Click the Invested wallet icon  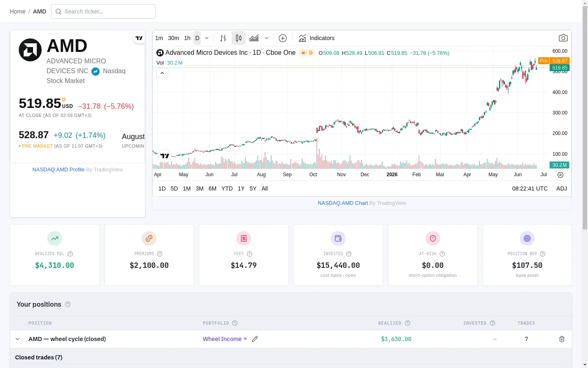338,238
